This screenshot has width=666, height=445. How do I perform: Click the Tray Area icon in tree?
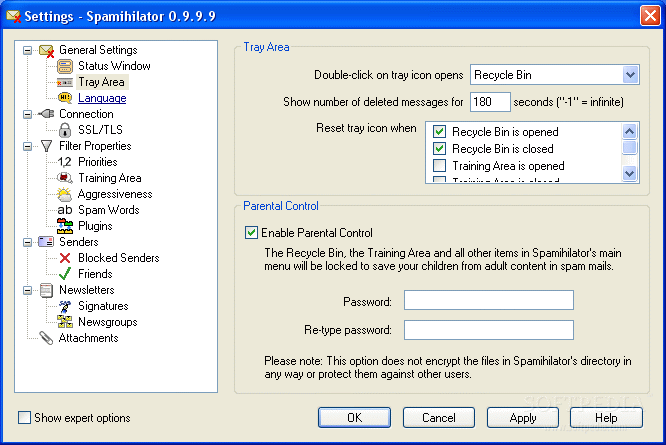click(x=65, y=82)
